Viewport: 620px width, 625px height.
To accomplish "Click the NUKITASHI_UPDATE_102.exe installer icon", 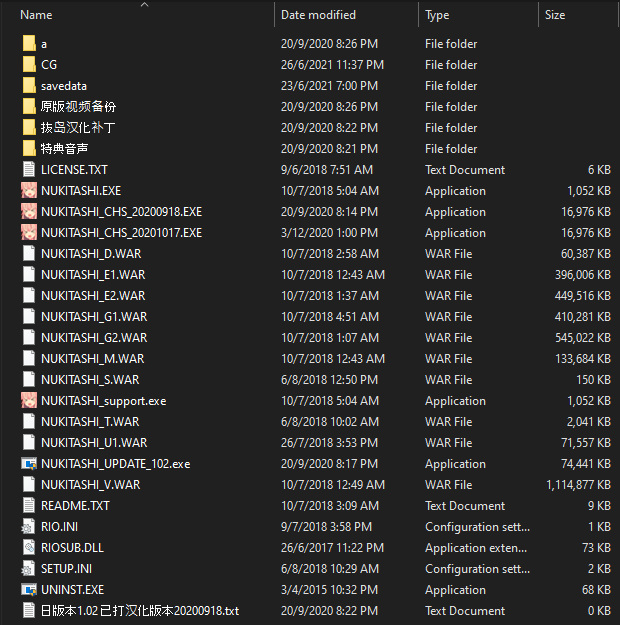I will (29, 464).
